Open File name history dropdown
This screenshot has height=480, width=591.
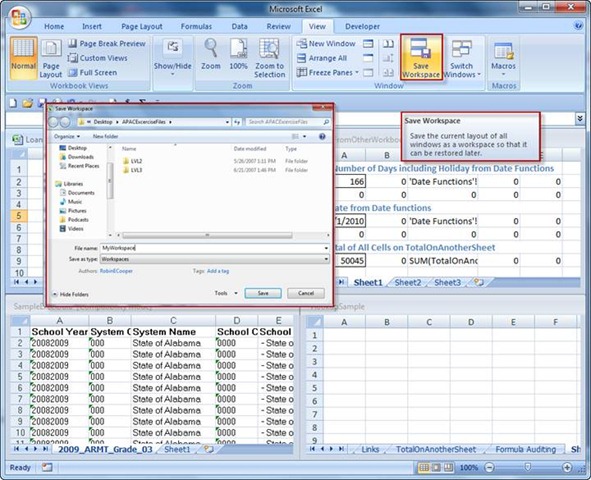[326, 248]
